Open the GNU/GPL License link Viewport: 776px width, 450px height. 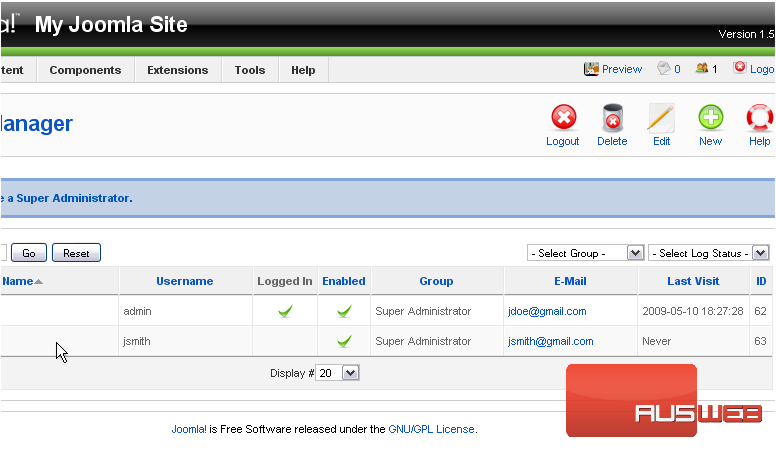click(x=431, y=429)
